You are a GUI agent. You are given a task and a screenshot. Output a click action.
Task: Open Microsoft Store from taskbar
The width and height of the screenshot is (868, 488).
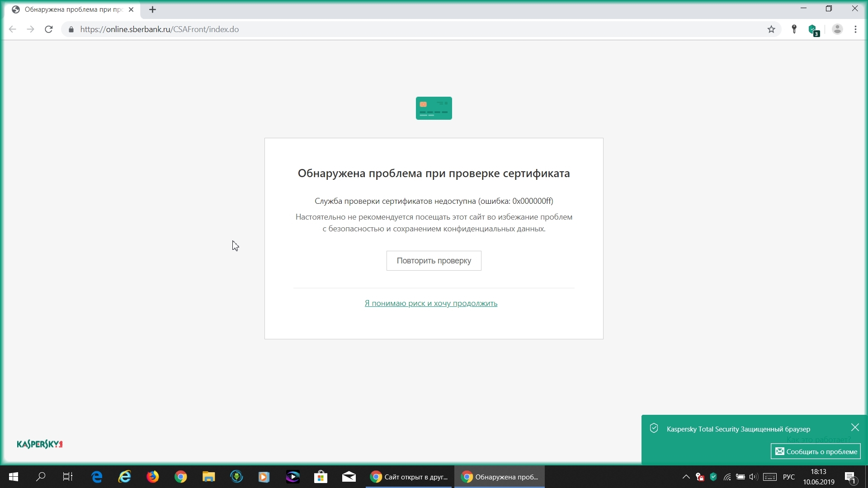pos(321,477)
